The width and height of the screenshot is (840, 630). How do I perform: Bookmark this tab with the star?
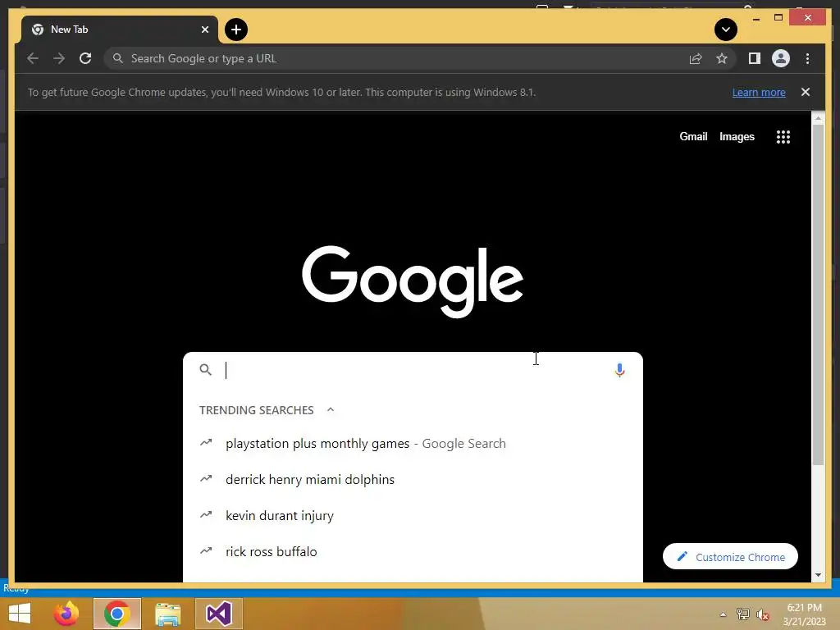[x=722, y=58]
